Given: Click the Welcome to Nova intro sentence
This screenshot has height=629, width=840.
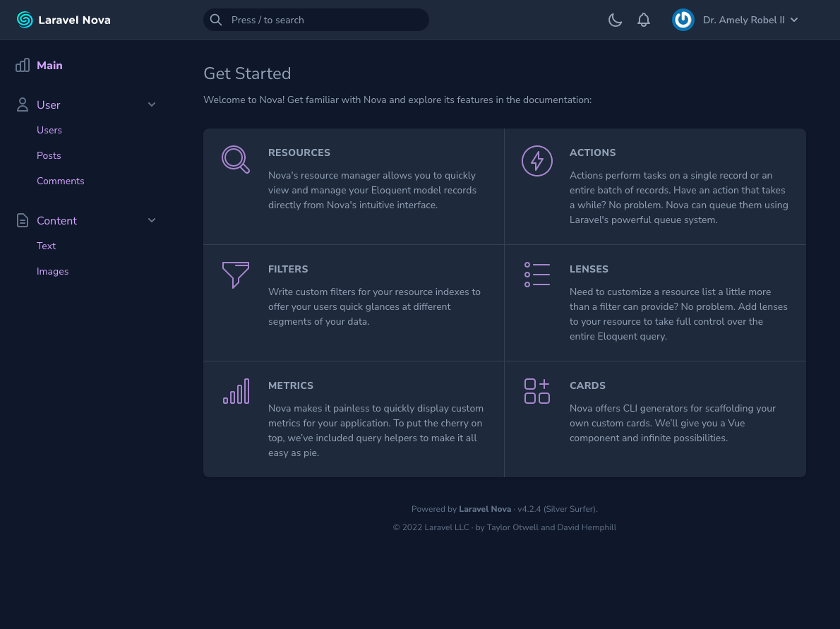Looking at the screenshot, I should pos(397,100).
